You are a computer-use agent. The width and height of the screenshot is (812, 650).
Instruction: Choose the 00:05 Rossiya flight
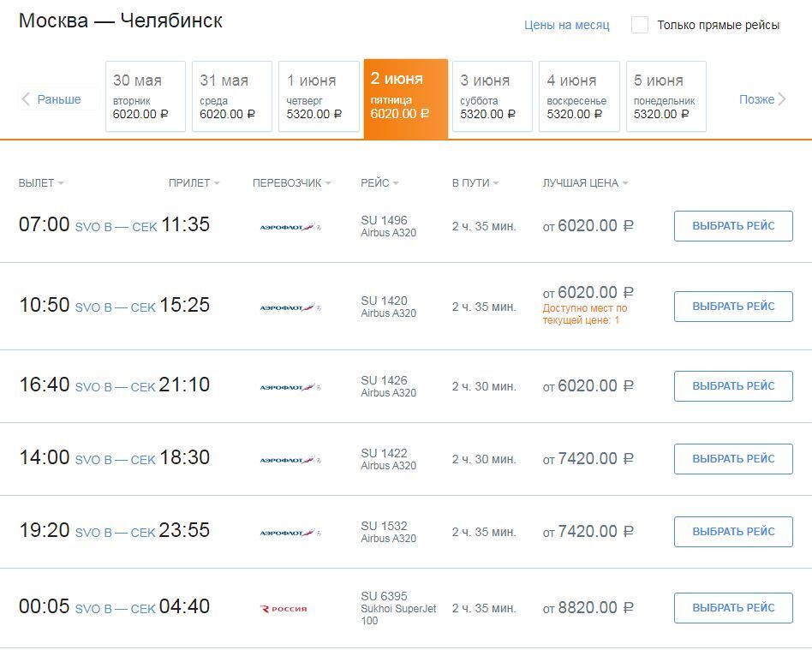click(x=733, y=608)
